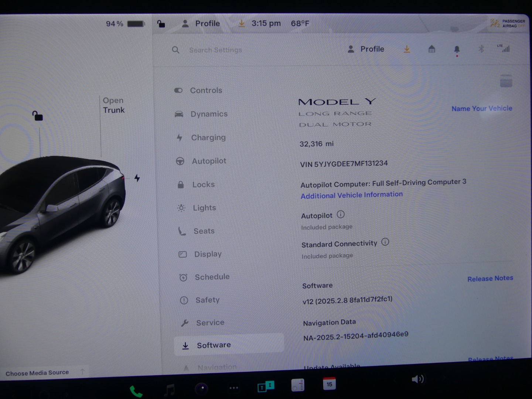
Task: Toggle car lock icon above vehicle image
Action: (x=37, y=116)
